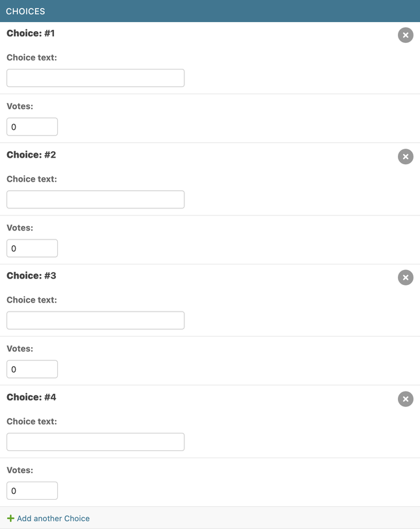Click the "Choice text:" label in Choice #1
The width and height of the screenshot is (420, 529).
32,58
